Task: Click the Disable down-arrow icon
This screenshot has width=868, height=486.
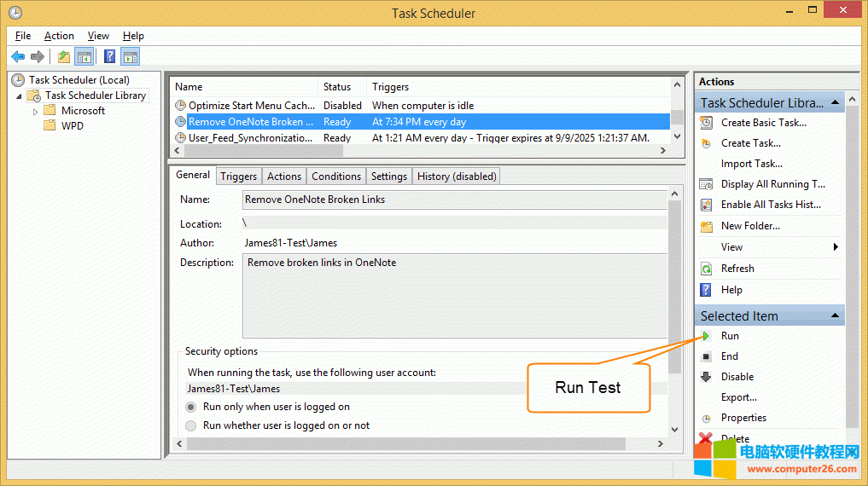Action: [706, 377]
